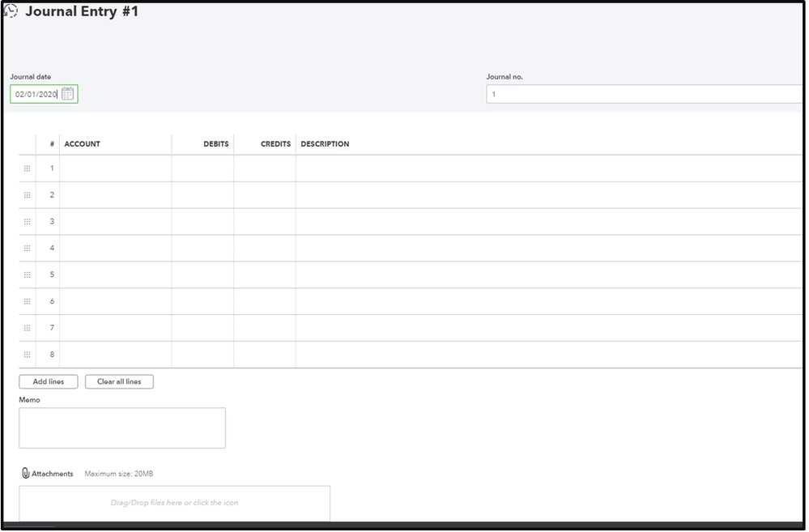Grab the drag handle for row 3
The image size is (809, 532).
28,222
